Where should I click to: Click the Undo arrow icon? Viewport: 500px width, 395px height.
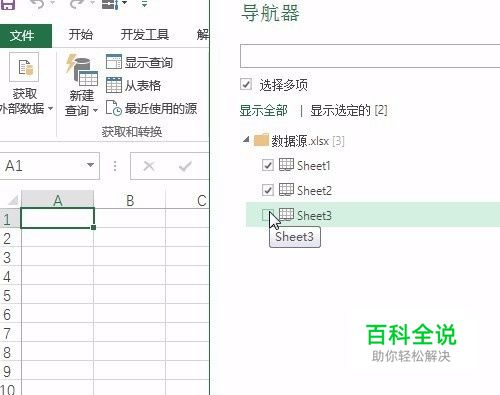(x=37, y=4)
